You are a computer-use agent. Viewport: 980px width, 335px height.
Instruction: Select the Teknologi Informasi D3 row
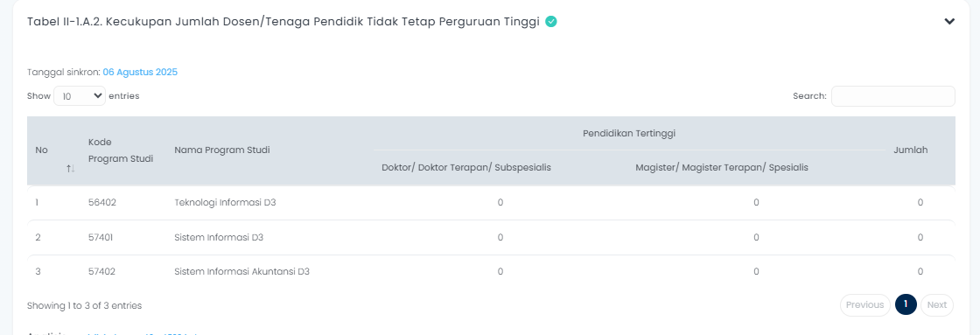pos(491,203)
